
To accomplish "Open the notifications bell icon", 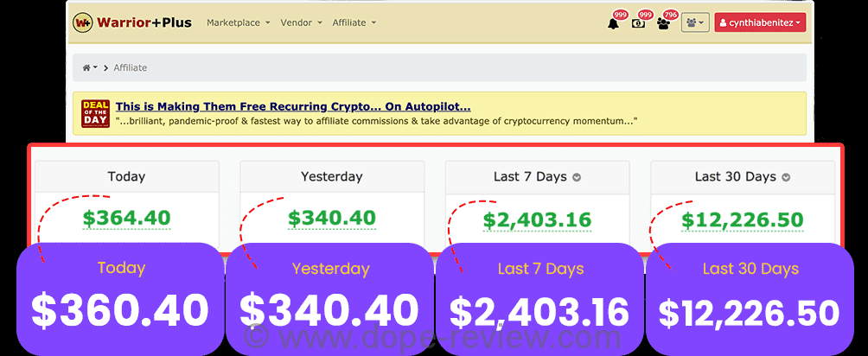I will click(614, 23).
